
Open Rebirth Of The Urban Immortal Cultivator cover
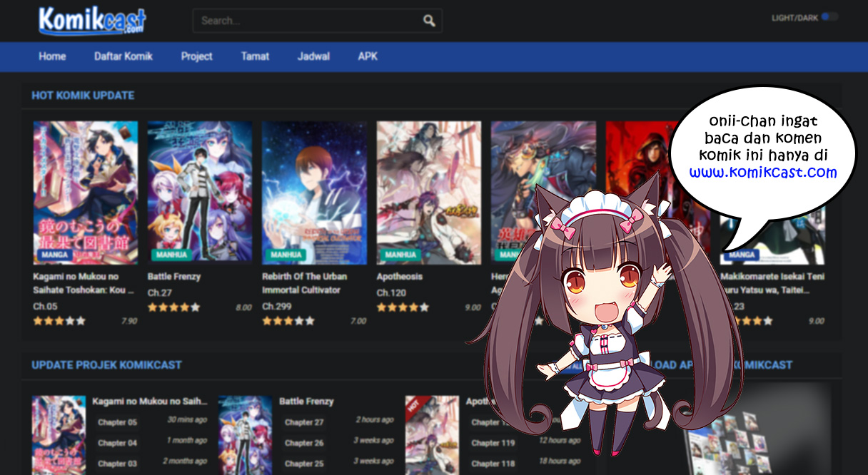(314, 191)
